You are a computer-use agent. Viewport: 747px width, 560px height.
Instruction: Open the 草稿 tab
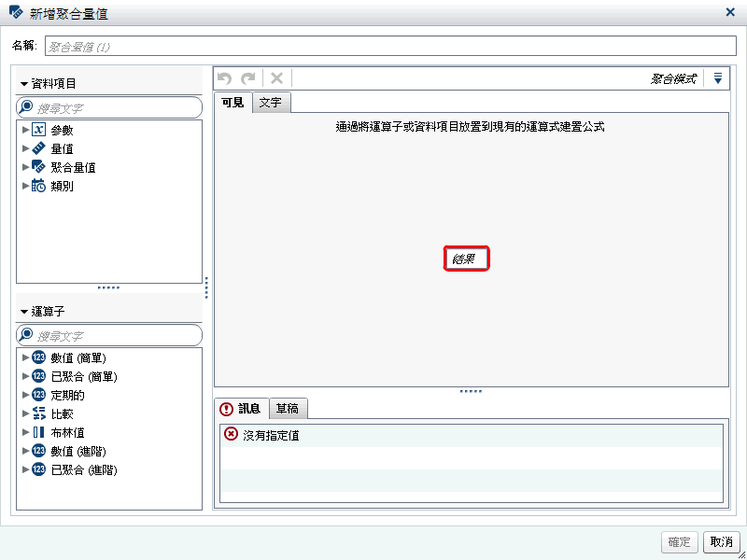tap(287, 408)
